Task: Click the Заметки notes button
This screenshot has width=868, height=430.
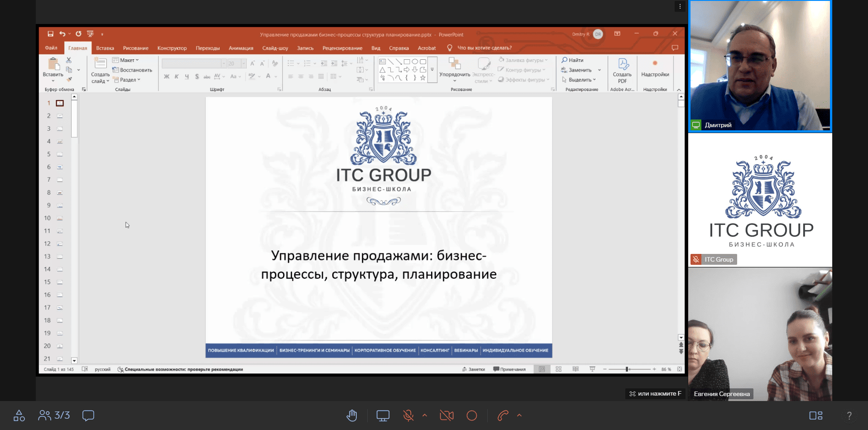Action: [473, 369]
